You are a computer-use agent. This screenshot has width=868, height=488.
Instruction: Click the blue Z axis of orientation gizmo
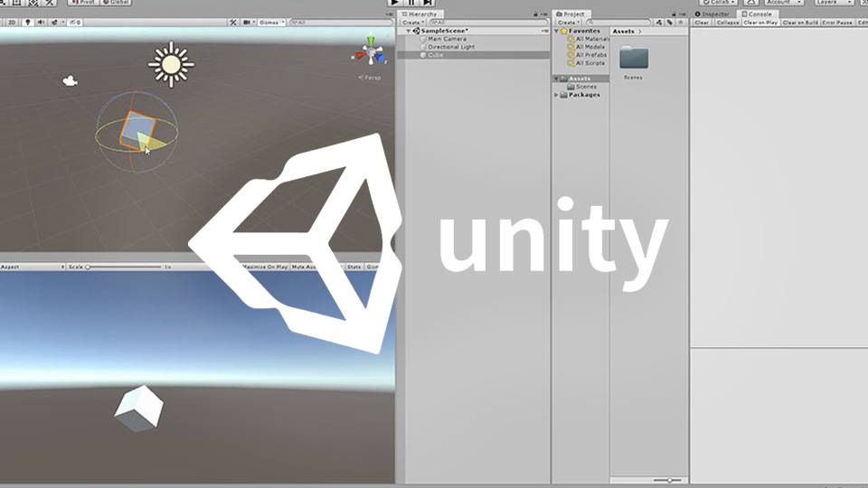[x=381, y=58]
